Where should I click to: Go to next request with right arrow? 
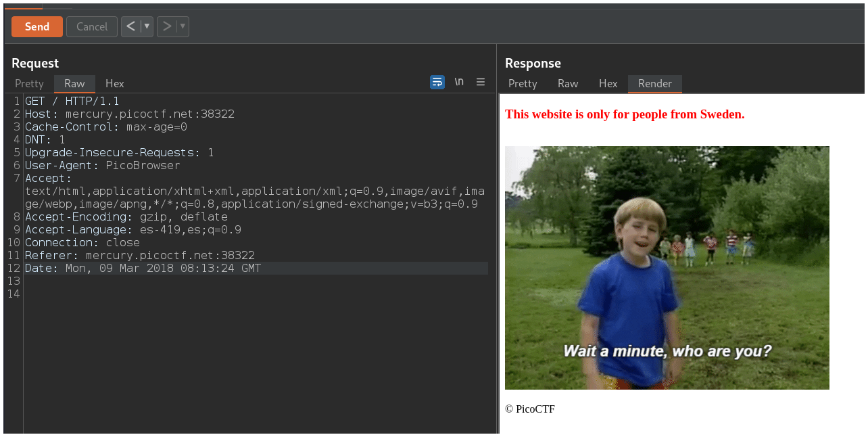pos(166,26)
